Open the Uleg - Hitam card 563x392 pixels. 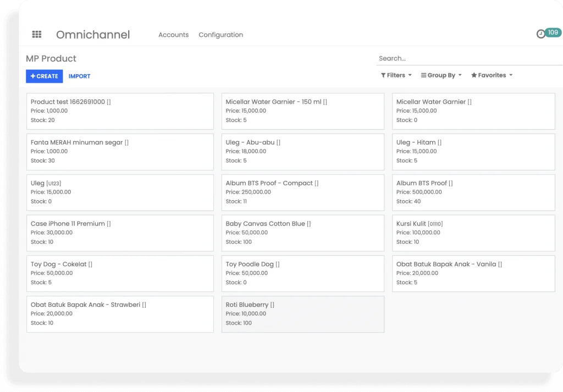point(473,152)
